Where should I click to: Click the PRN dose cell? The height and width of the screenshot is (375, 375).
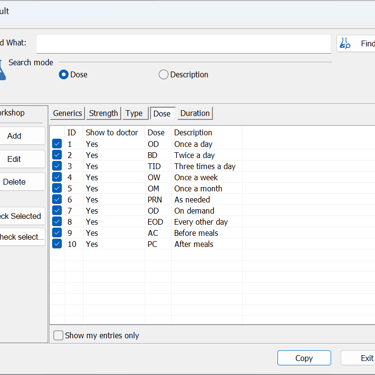click(155, 200)
